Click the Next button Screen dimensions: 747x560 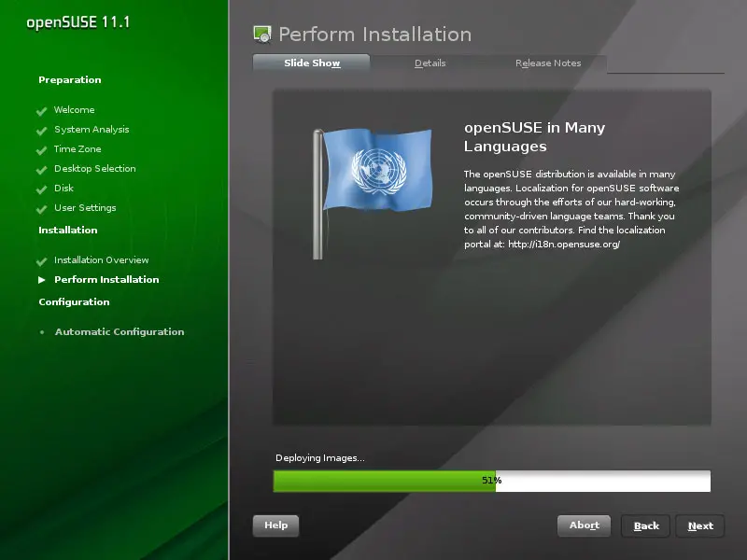700,525
